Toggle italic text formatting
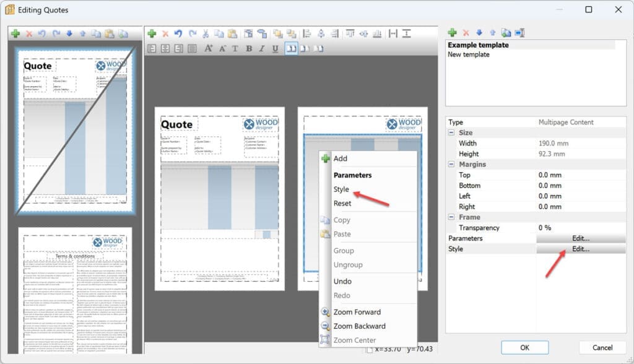This screenshot has height=364, width=634. [262, 48]
